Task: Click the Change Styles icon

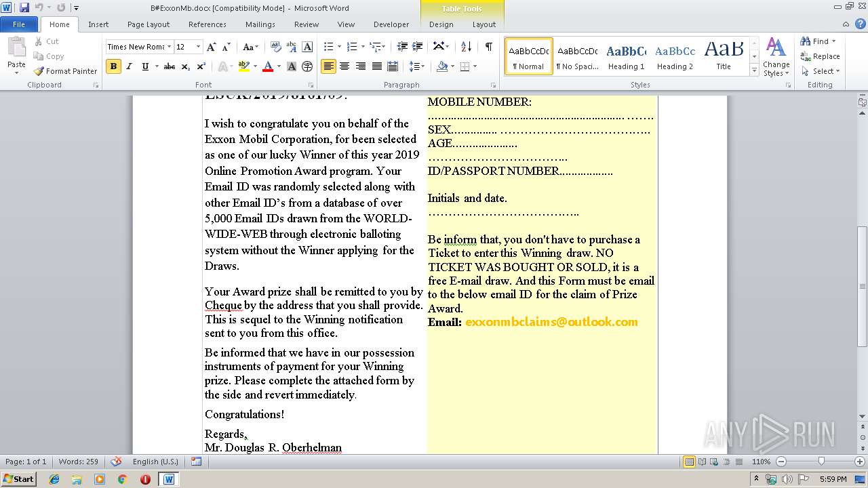Action: pyautogui.click(x=776, y=57)
